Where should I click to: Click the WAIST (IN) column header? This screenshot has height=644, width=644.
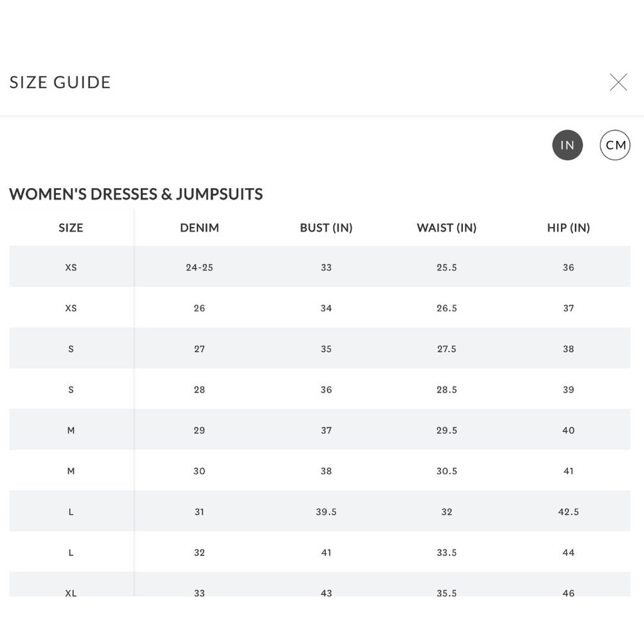[446, 227]
